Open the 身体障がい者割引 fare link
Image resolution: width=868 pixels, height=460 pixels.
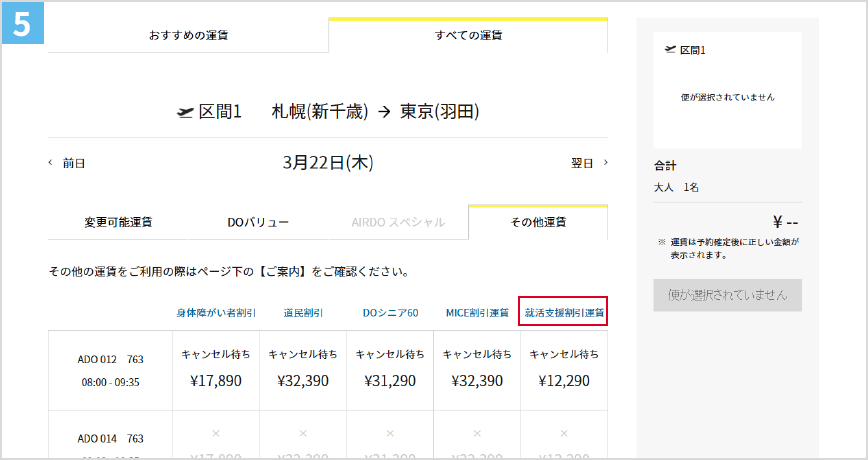(216, 313)
